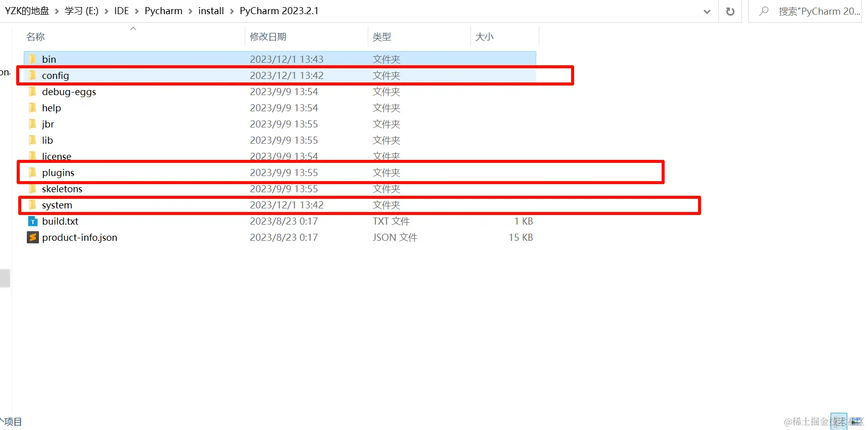868x430 pixels.
Task: Click the debug-eggs folder icon
Action: 33,92
